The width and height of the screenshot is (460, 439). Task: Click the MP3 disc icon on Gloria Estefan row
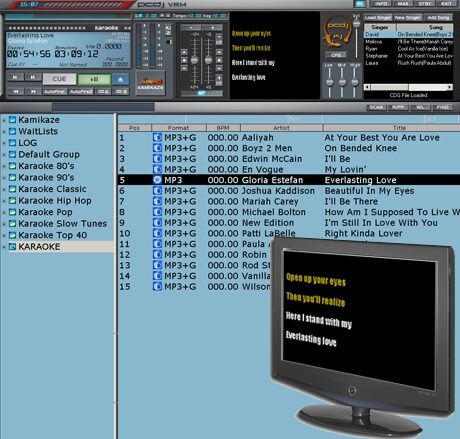[157, 180]
